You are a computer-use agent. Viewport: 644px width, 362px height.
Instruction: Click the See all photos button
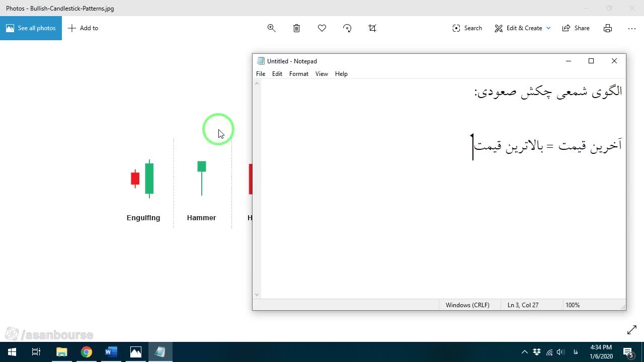tap(31, 28)
